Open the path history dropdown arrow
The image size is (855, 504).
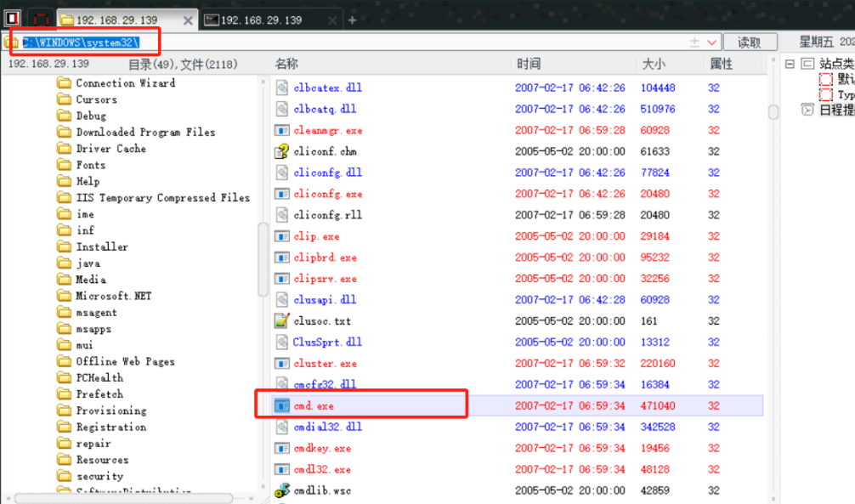711,42
